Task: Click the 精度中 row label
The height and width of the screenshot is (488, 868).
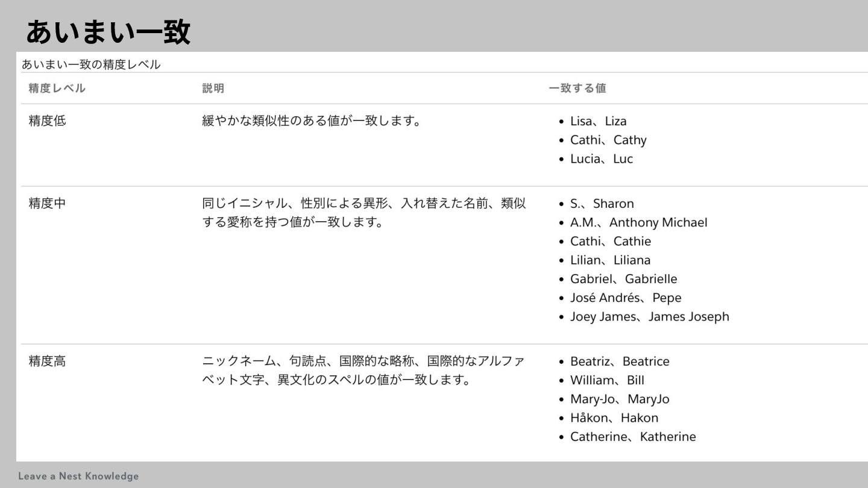Action: coord(48,204)
